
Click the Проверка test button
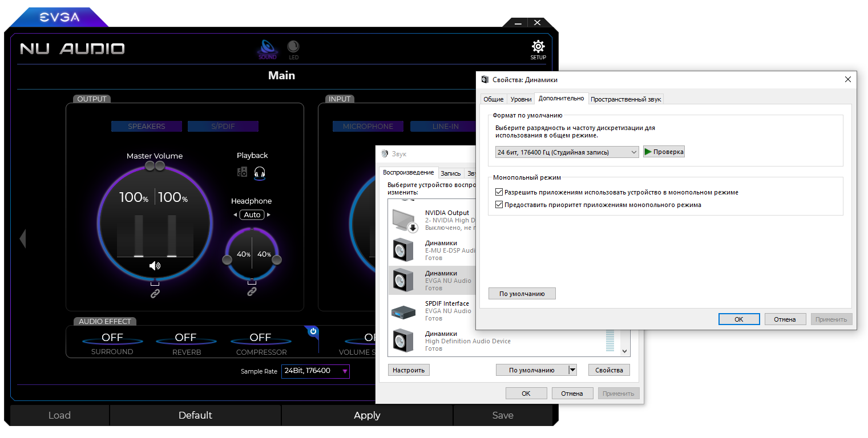click(x=664, y=152)
